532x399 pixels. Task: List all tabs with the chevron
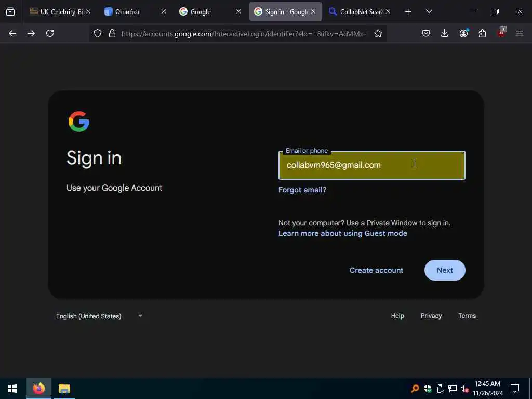[x=429, y=11]
